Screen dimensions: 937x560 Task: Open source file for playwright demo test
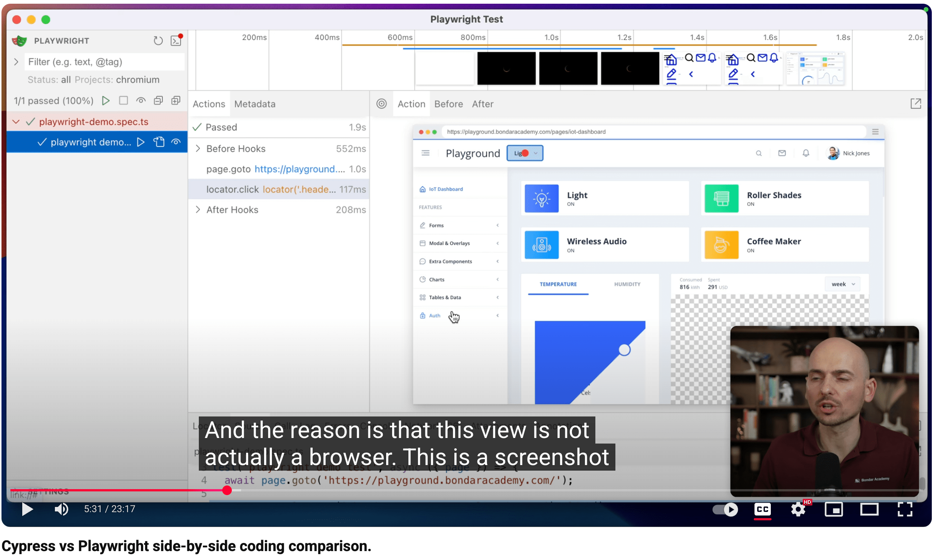pos(159,142)
